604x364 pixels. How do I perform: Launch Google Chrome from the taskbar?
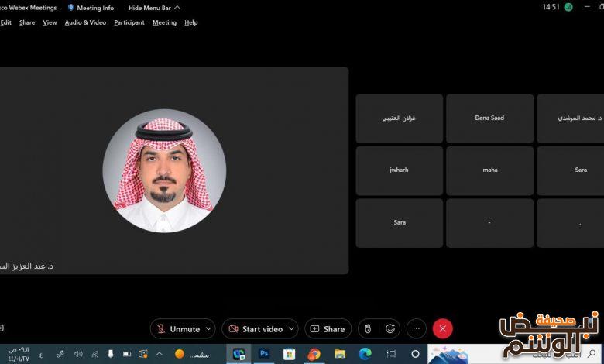pos(314,354)
